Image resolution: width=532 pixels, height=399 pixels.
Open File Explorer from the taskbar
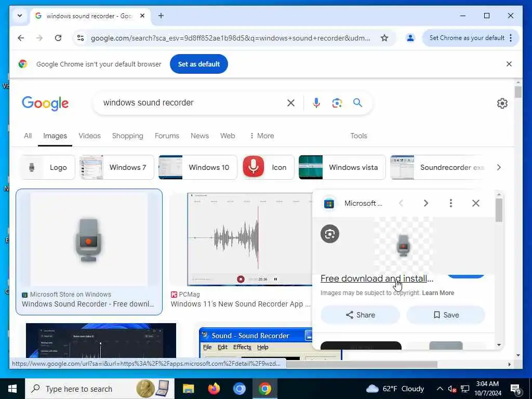click(188, 389)
